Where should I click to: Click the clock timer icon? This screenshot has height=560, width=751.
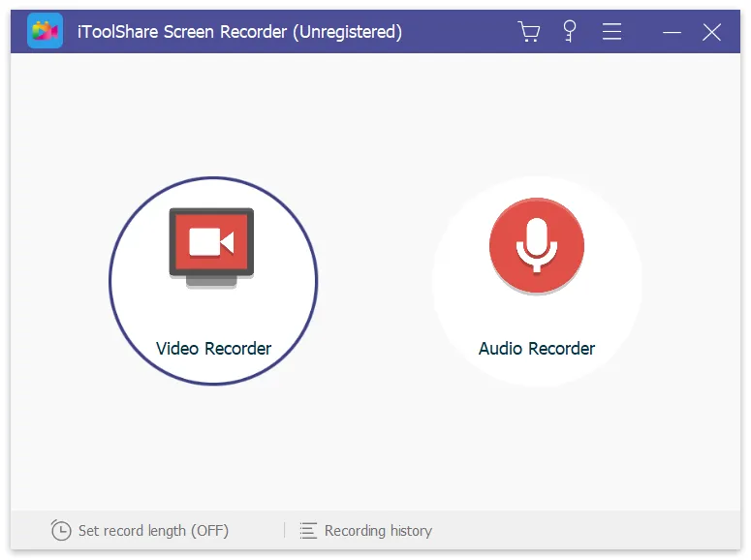click(x=61, y=530)
